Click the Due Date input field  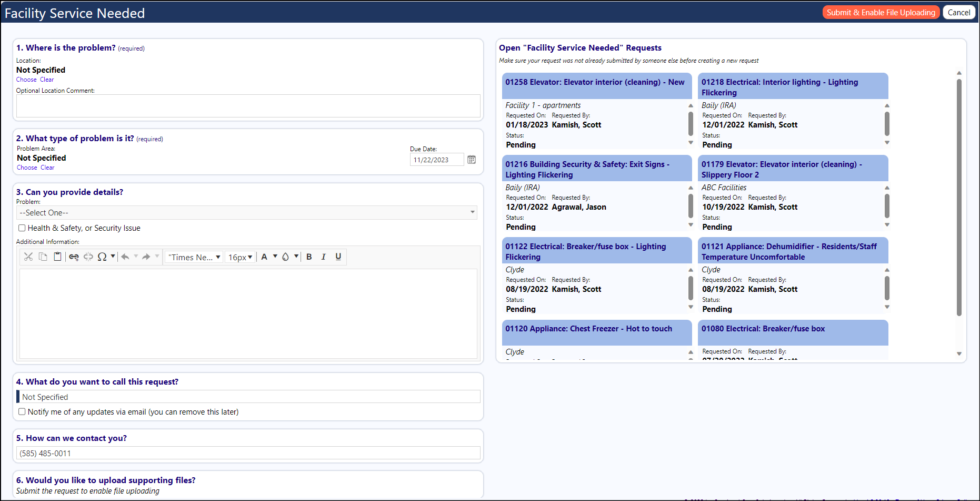(x=437, y=160)
